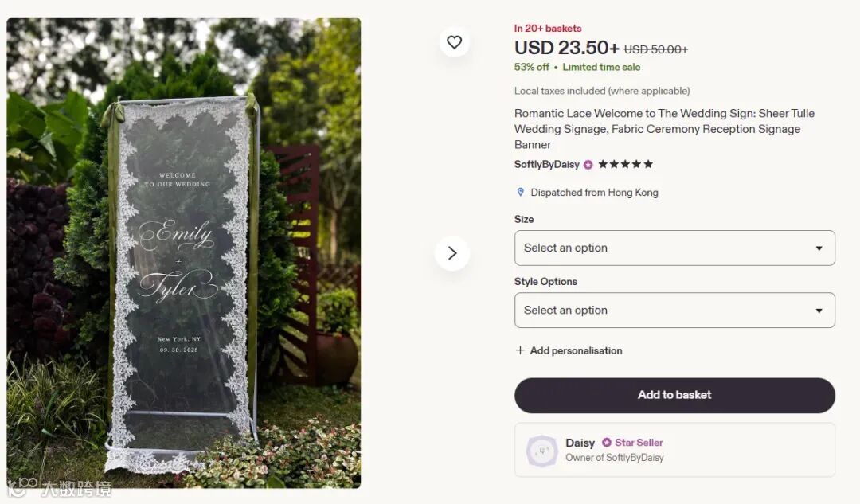This screenshot has width=860, height=504.
Task: Click the Local taxes included note
Action: click(x=602, y=91)
